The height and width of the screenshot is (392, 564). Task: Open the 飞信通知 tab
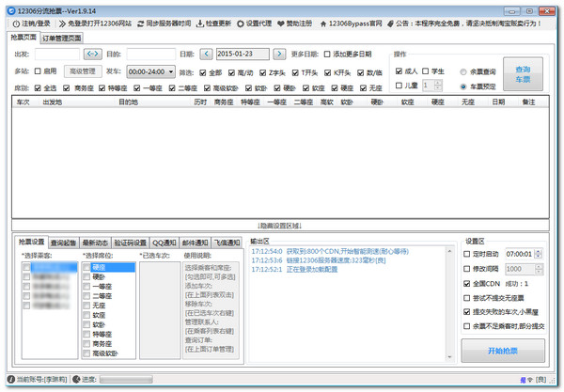pyautogui.click(x=227, y=243)
